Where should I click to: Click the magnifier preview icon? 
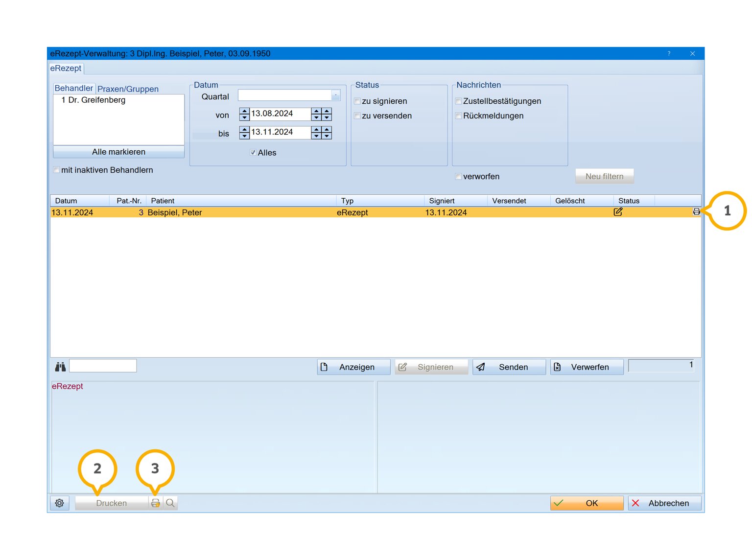(x=170, y=503)
